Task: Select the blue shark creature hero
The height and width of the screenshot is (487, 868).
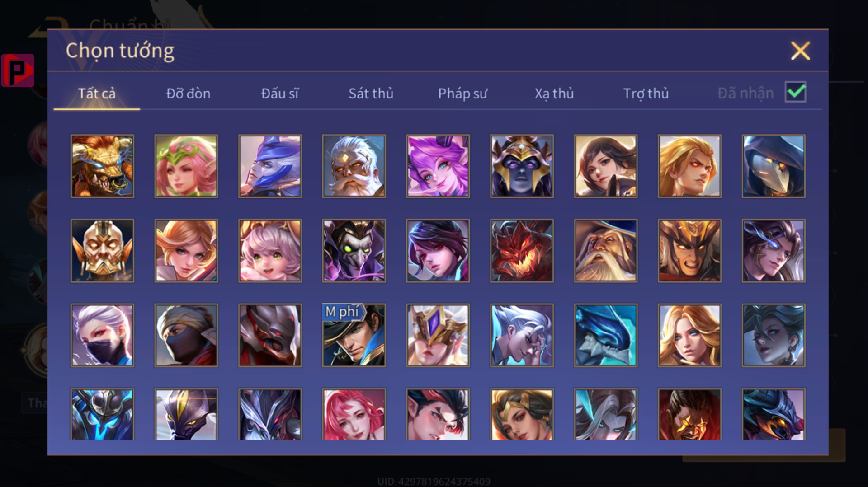Action: coord(606,335)
